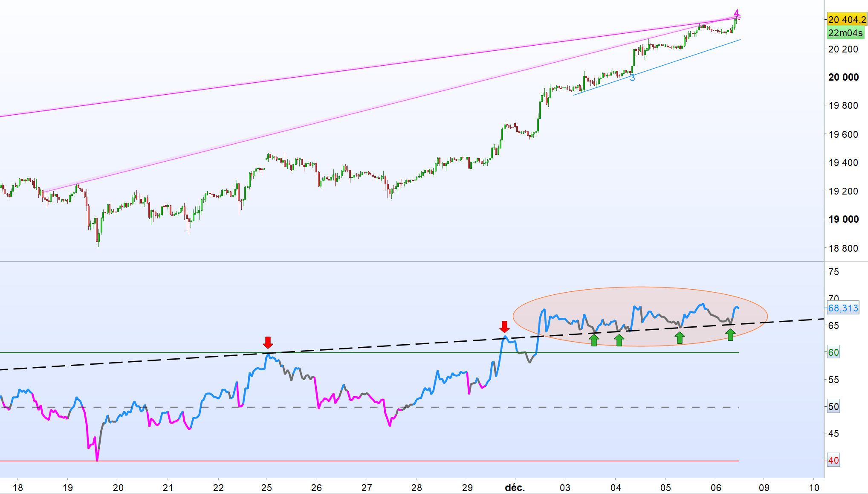868x494 pixels.
Task: Click the red down arrow above date 25
Action: [x=268, y=343]
